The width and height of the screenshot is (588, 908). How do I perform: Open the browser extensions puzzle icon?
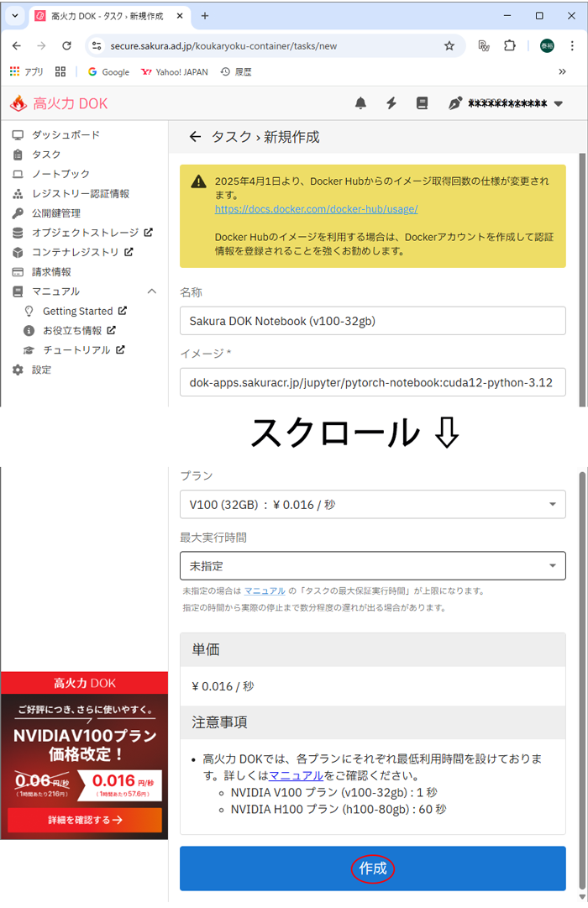point(509,45)
